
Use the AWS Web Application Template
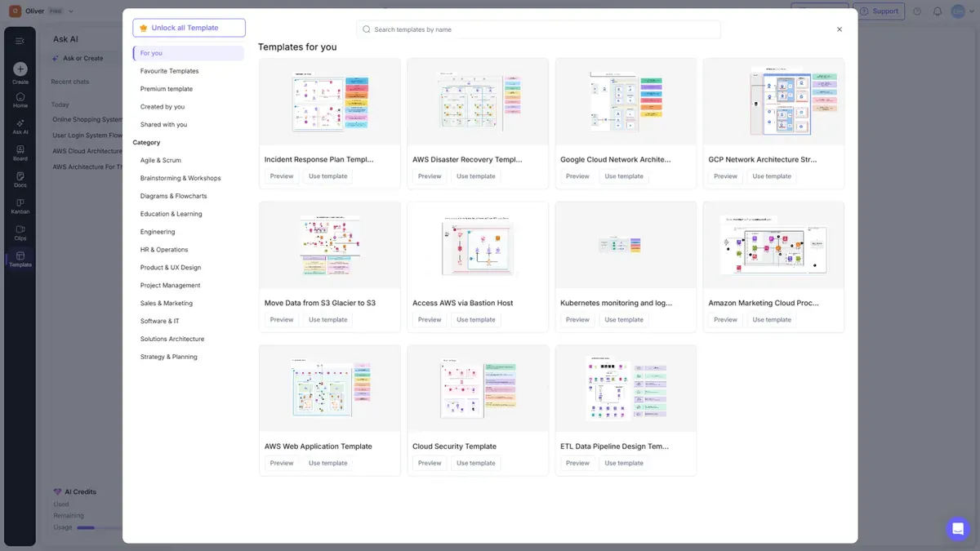click(328, 463)
